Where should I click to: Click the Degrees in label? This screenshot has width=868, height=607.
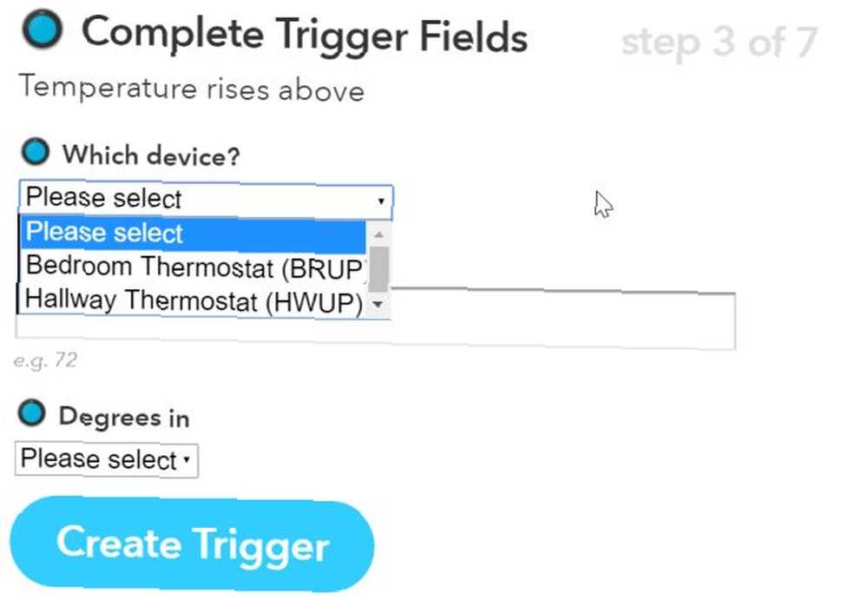(124, 417)
